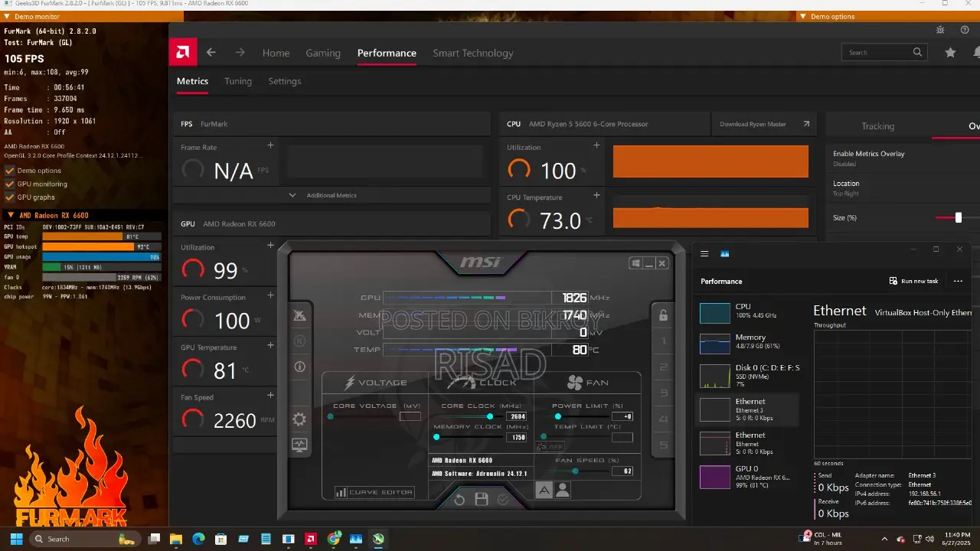The image size is (980, 551).
Task: Select Memory in Task Manager performance list
Action: click(x=750, y=344)
